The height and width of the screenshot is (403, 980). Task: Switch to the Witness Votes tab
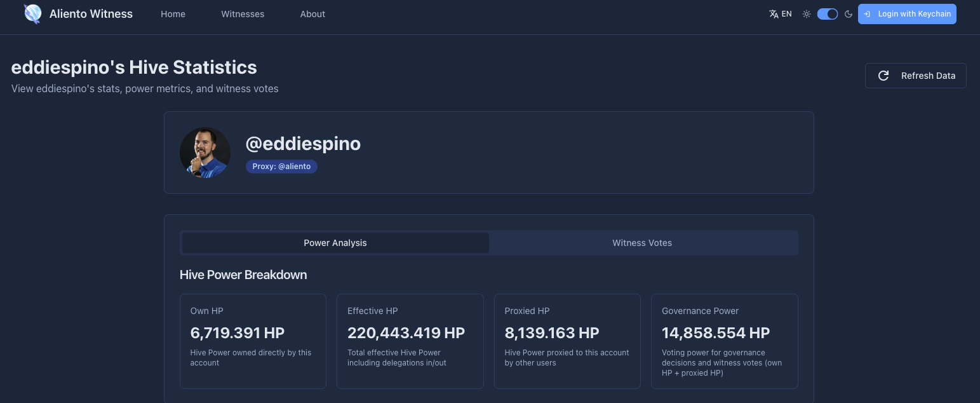coord(642,243)
